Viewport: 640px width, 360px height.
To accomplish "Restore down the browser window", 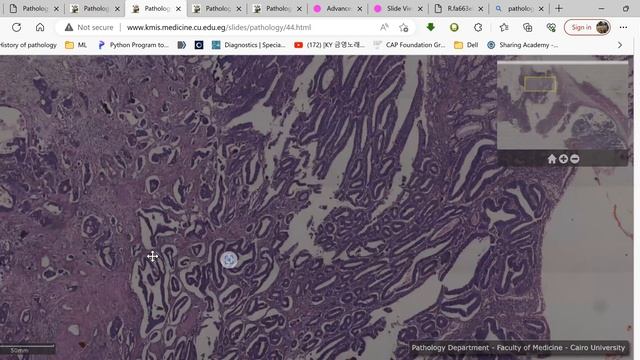I will (626, 8).
